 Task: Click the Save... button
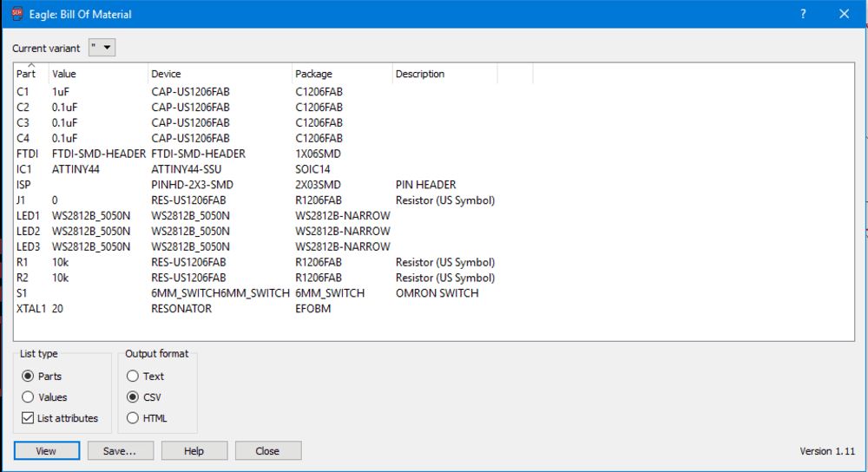(120, 451)
